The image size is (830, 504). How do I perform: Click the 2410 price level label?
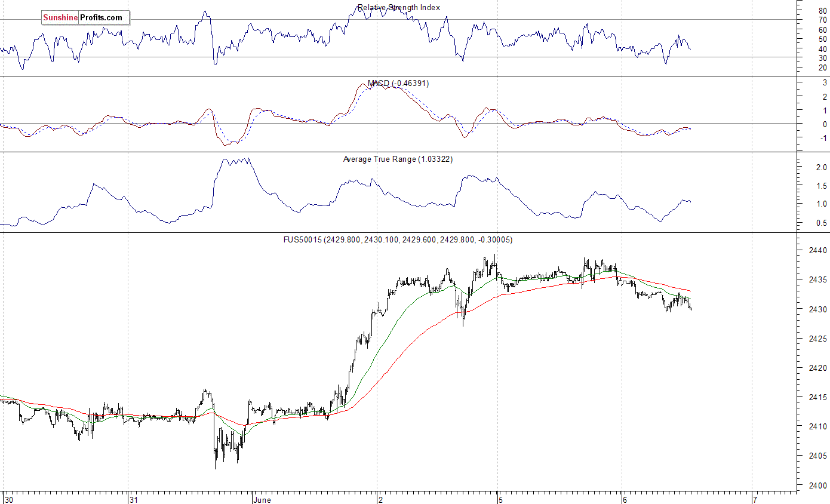tap(818, 427)
